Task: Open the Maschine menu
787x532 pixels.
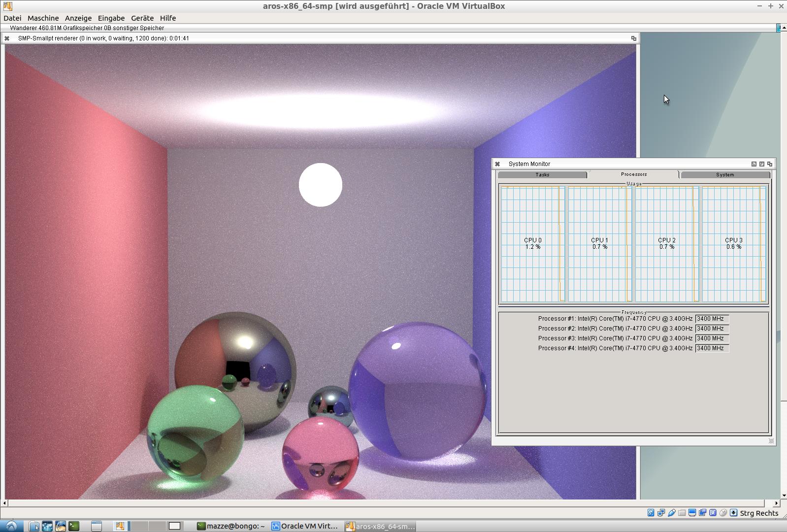Action: pos(43,18)
